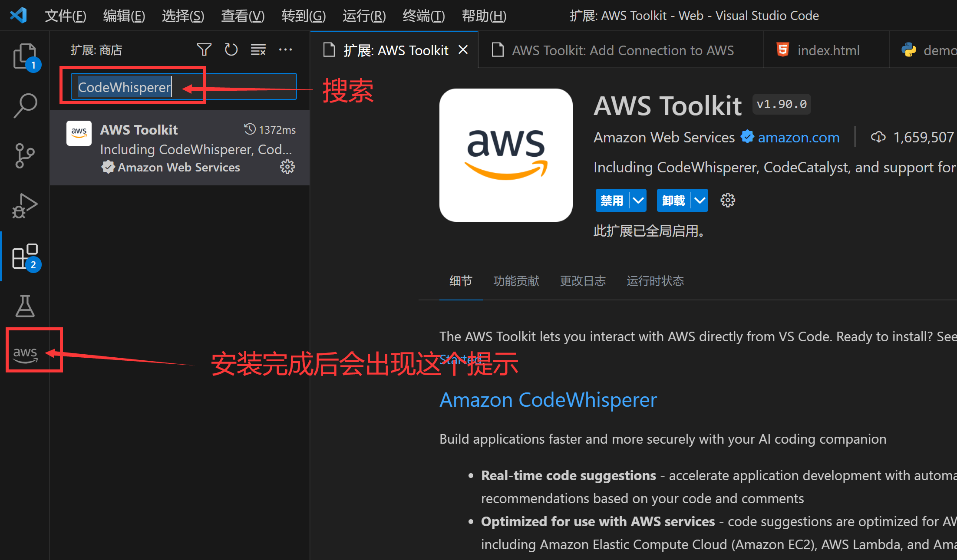957x560 pixels.
Task: Click the filter icon in the Extensions panel
Action: [204, 49]
